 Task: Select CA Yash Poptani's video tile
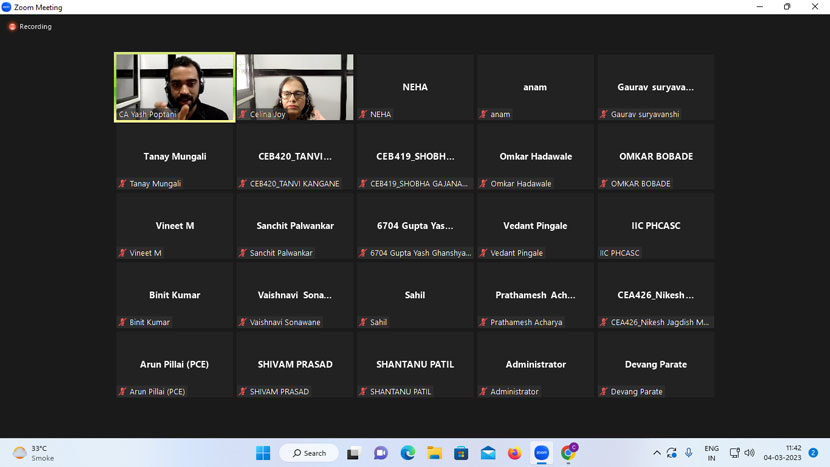175,87
